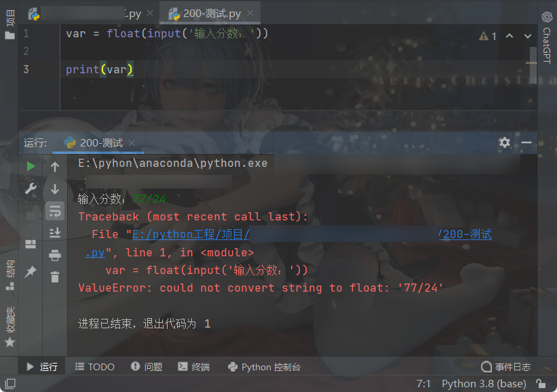557x392 pixels.
Task: Jump up the stack trace arrow
Action: [x=55, y=167]
